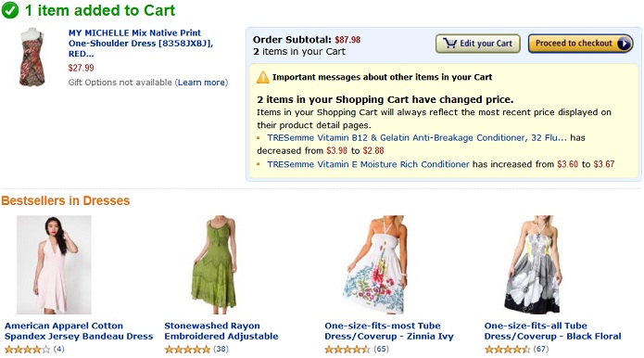The image size is (644, 358).
Task: Click the yellow warning triangle icon
Action: [x=263, y=77]
